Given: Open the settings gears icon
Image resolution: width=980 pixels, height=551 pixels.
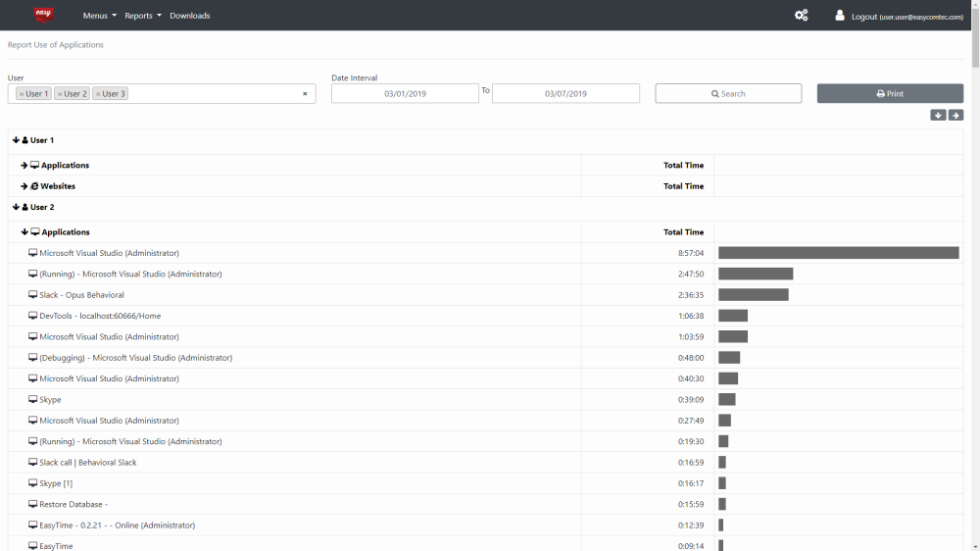Looking at the screenshot, I should point(802,15).
